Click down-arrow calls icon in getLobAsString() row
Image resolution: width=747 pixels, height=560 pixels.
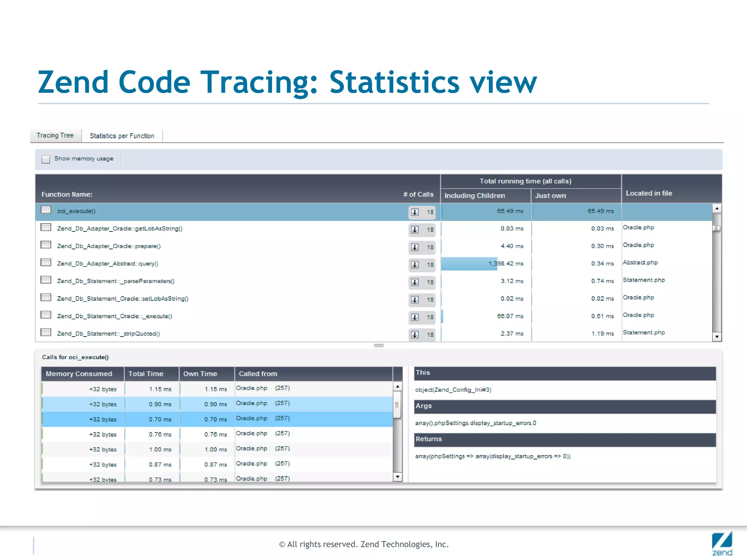415,229
